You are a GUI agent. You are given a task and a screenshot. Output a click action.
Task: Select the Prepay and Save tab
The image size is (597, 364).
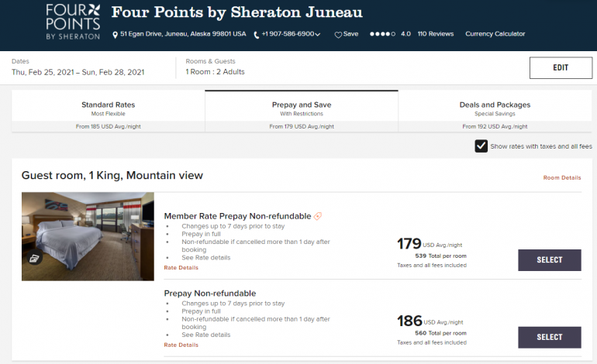(302, 108)
